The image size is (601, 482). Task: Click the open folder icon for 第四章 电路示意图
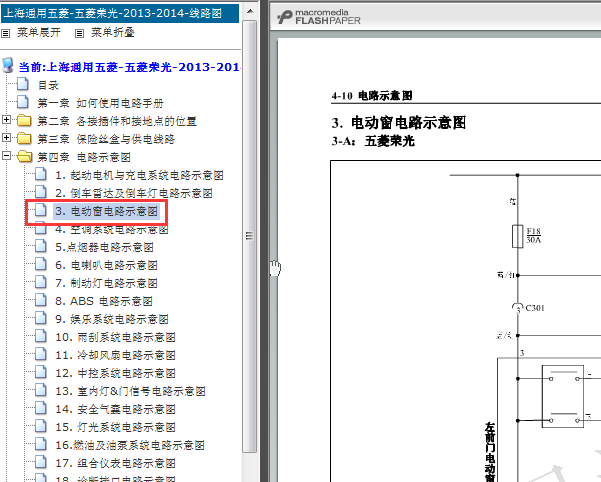[x=25, y=156]
